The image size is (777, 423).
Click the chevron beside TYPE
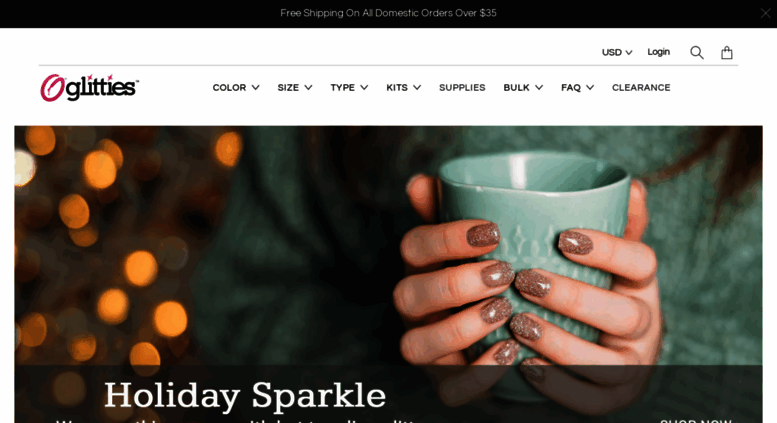(x=364, y=88)
